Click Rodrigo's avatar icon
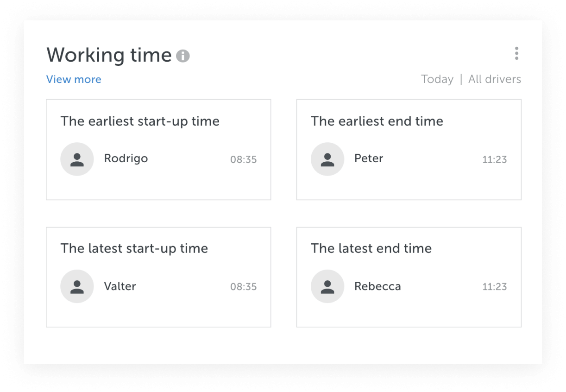This screenshot has width=566, height=392. point(77,159)
